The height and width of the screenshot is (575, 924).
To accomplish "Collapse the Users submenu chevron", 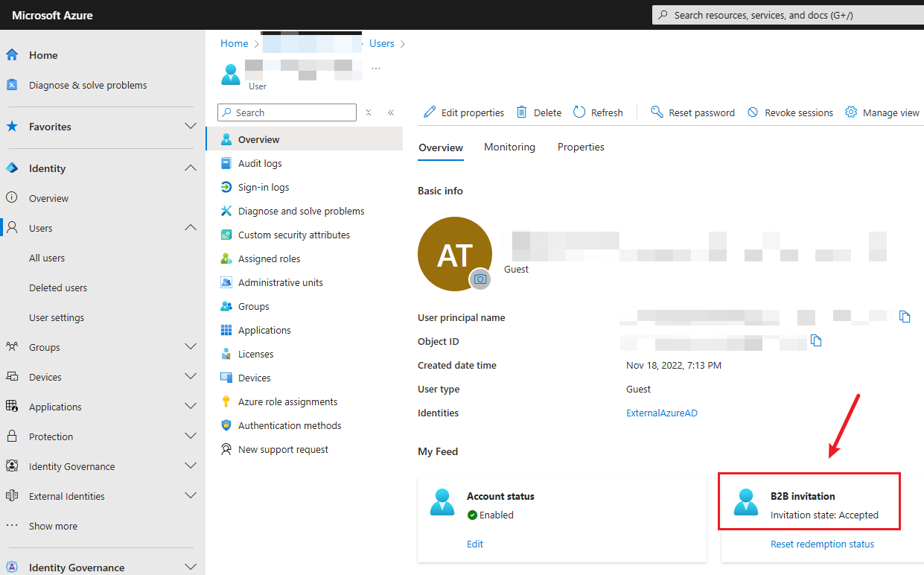I will point(191,228).
